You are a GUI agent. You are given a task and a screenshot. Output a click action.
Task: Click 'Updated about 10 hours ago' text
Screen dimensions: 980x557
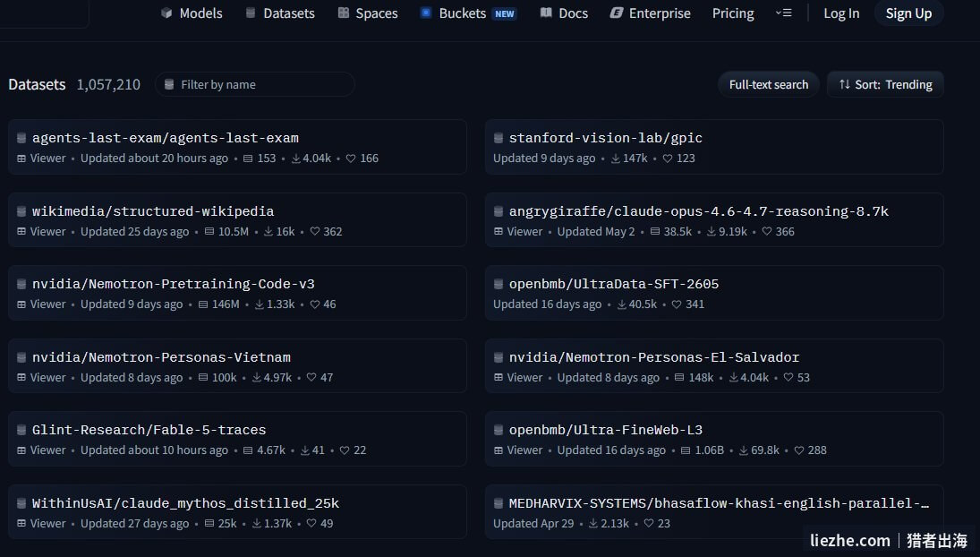click(154, 450)
